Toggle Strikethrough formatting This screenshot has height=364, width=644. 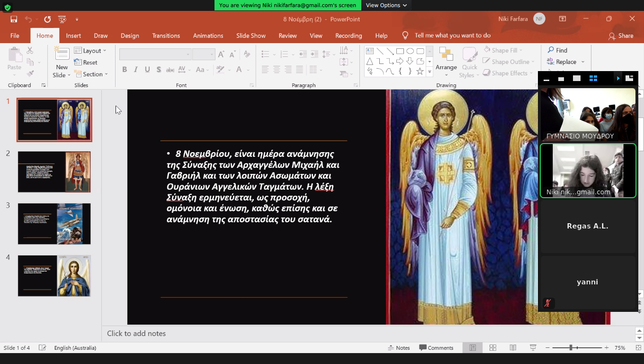170,70
